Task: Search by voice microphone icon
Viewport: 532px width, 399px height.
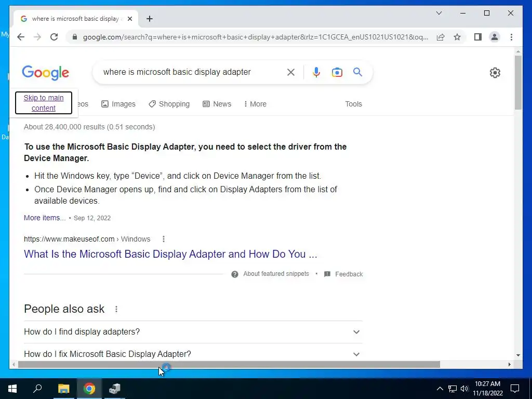Action: [x=316, y=72]
